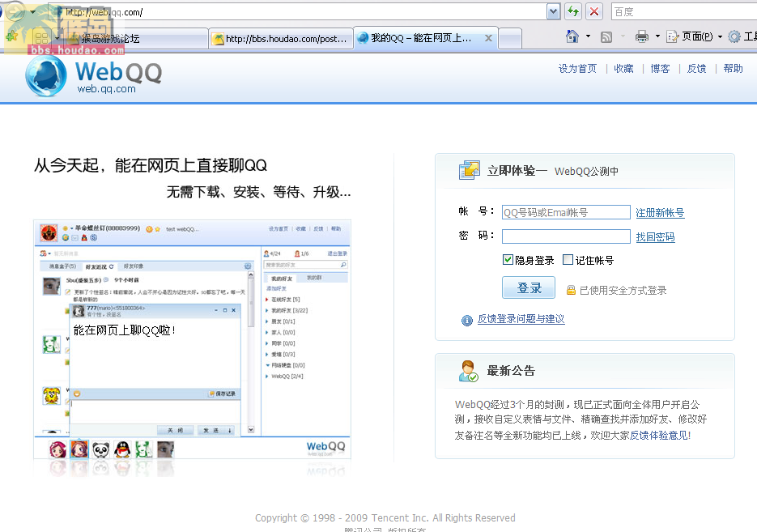Click the houdao palm tree tab icon
Screen dimensions: 757x532
coord(219,39)
